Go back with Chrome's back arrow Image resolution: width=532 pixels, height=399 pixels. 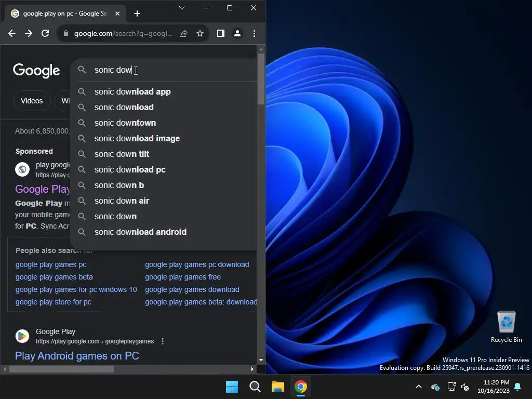click(12, 33)
